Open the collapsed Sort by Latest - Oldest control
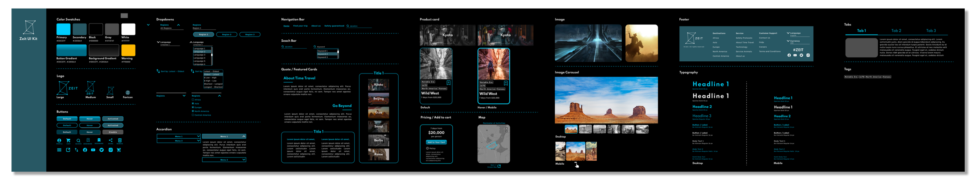 coord(171,72)
